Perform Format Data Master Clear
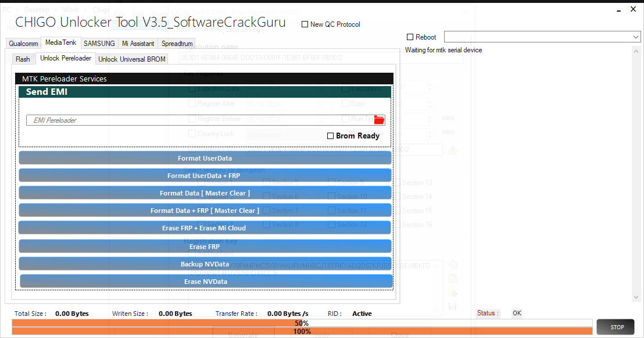This screenshot has height=338, width=644. [x=205, y=193]
